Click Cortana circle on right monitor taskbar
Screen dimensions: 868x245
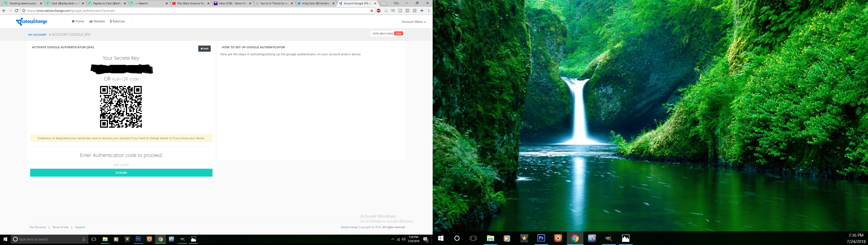click(457, 238)
